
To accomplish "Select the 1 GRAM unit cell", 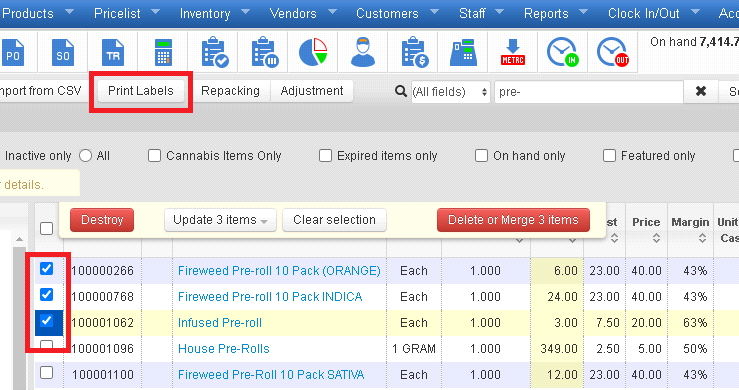I will click(x=414, y=349).
